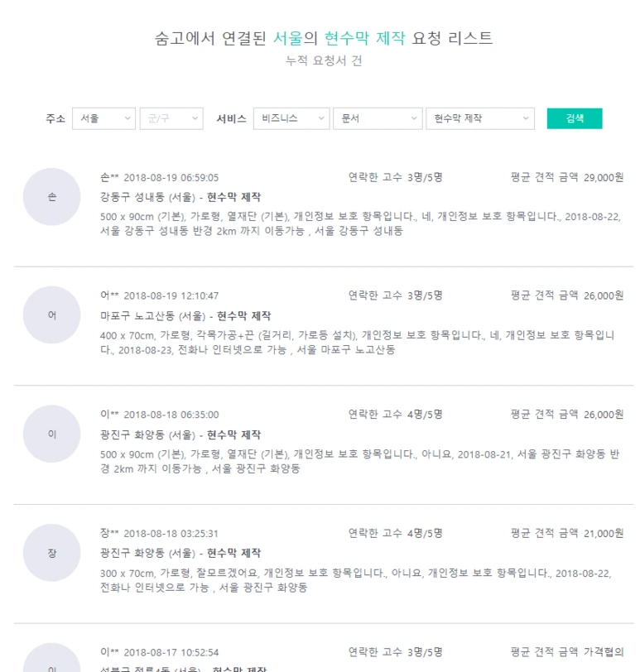The width and height of the screenshot is (640, 672).
Task: Open 이** 광진구 화양동 request title
Action: pyautogui.click(x=180, y=434)
